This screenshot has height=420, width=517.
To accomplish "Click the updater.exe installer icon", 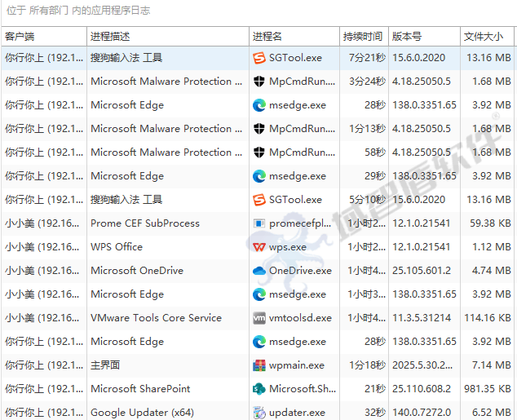I will pyautogui.click(x=259, y=413).
